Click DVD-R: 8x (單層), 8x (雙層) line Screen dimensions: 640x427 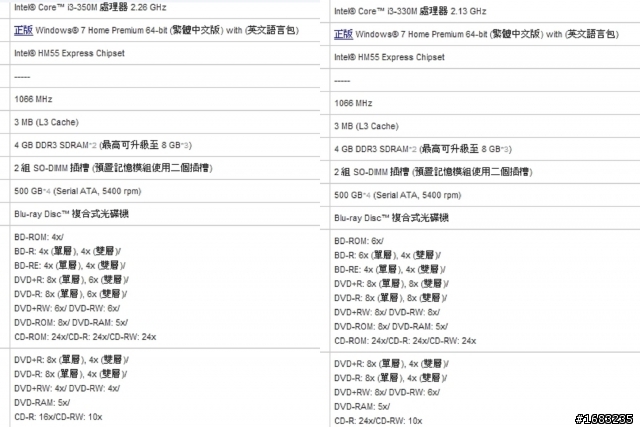click(x=391, y=298)
